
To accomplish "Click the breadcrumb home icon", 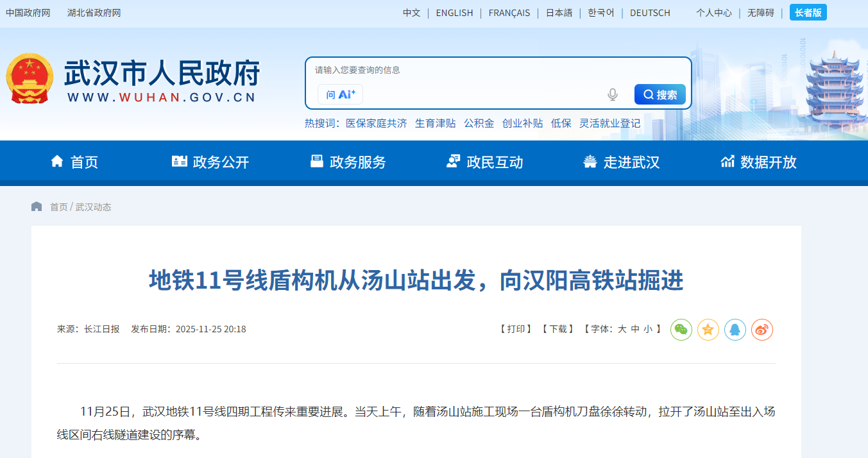I will (37, 207).
